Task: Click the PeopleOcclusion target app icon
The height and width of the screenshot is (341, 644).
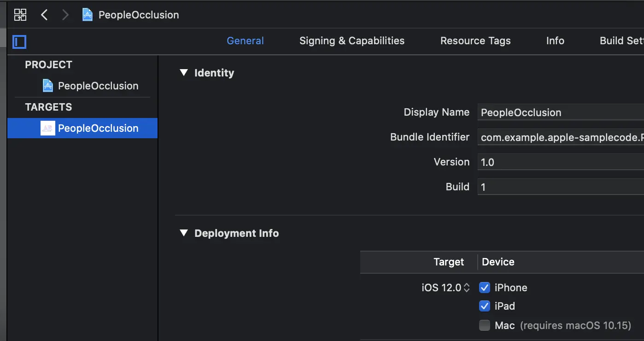Action: (47, 128)
